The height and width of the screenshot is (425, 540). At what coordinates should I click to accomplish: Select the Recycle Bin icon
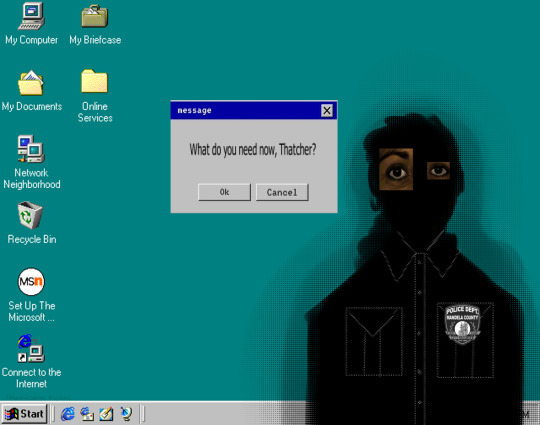coord(30,215)
